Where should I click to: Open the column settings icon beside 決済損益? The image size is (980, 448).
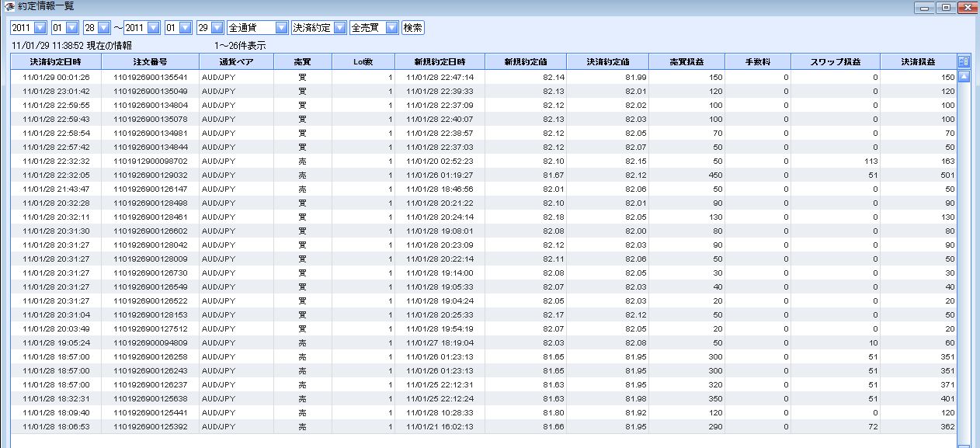pos(964,61)
